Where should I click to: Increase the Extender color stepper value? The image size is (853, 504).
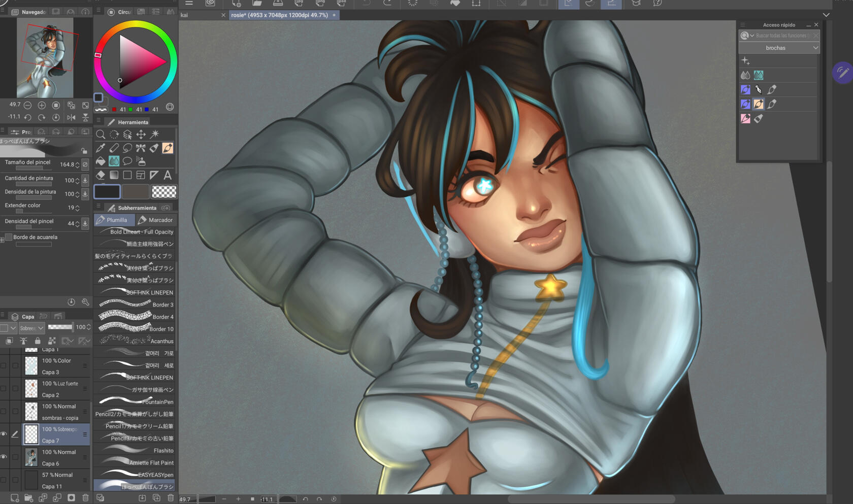(x=77, y=206)
